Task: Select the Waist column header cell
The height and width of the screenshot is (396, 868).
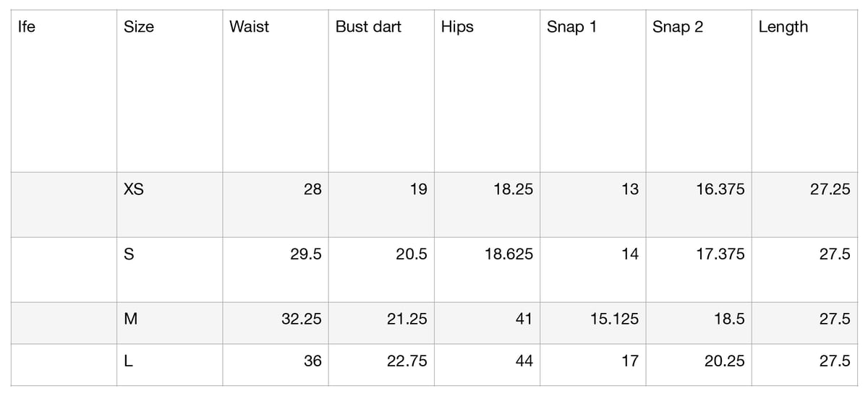Action: pos(276,91)
